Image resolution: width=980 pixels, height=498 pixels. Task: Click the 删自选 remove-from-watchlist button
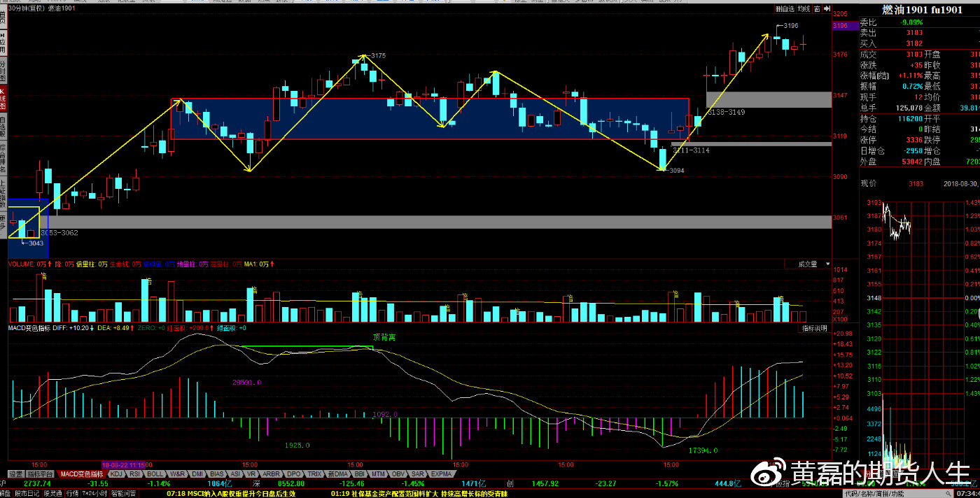click(x=785, y=9)
